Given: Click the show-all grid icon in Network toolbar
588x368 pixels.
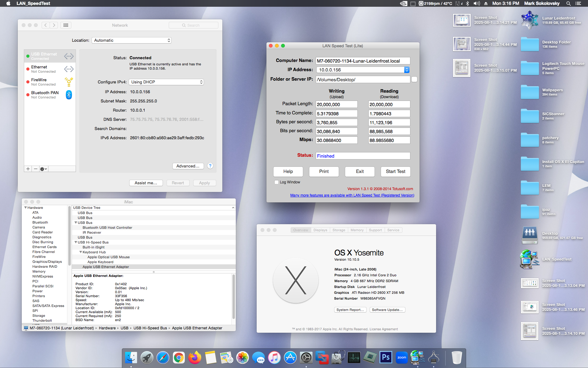Looking at the screenshot, I should point(66,25).
